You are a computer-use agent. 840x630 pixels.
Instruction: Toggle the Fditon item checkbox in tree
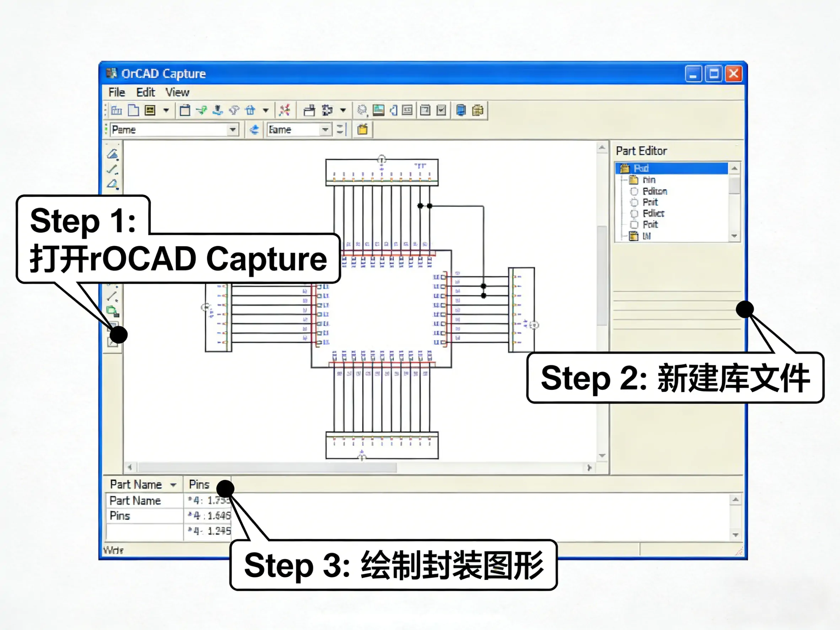[x=634, y=192]
